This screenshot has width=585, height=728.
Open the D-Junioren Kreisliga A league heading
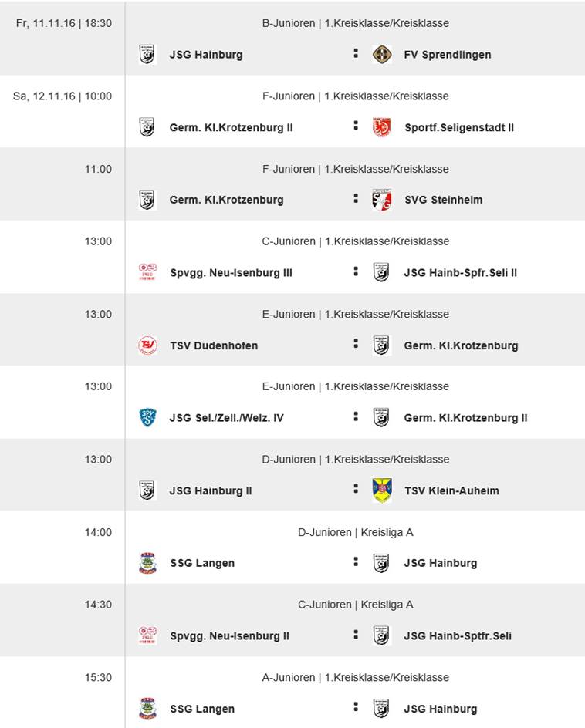[x=355, y=532]
